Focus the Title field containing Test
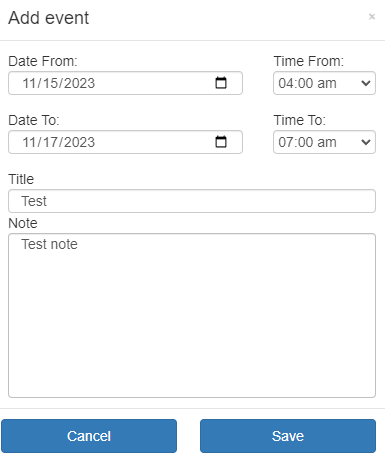Screen dimensions: 385x460 (x=192, y=201)
